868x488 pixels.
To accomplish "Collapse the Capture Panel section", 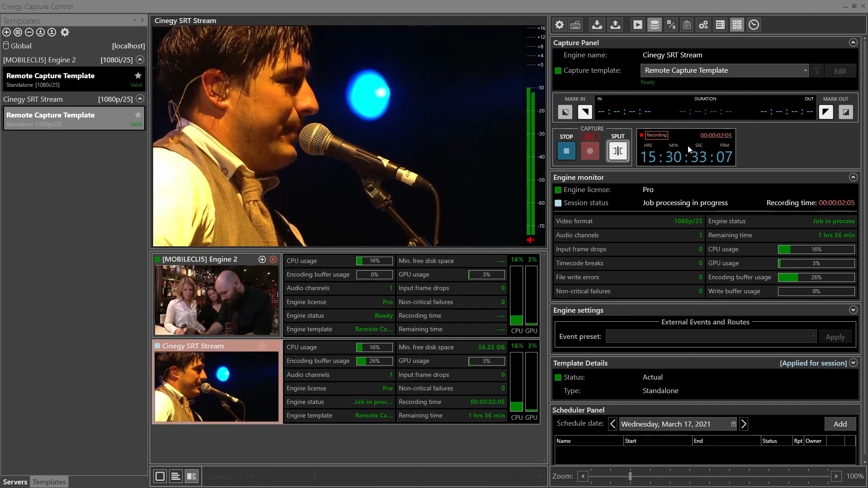I will point(853,42).
